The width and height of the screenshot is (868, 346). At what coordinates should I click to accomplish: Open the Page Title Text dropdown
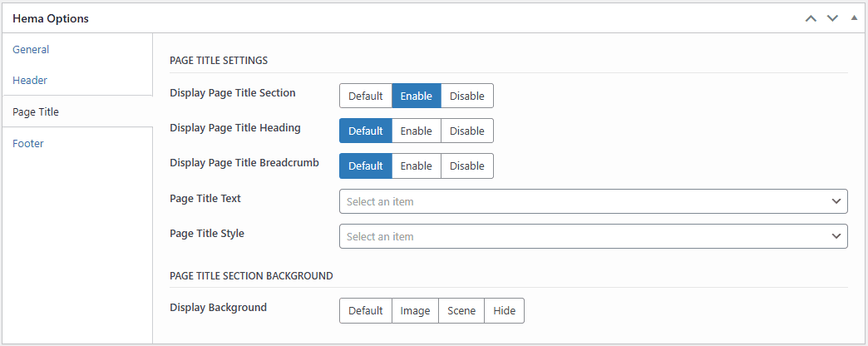click(593, 201)
